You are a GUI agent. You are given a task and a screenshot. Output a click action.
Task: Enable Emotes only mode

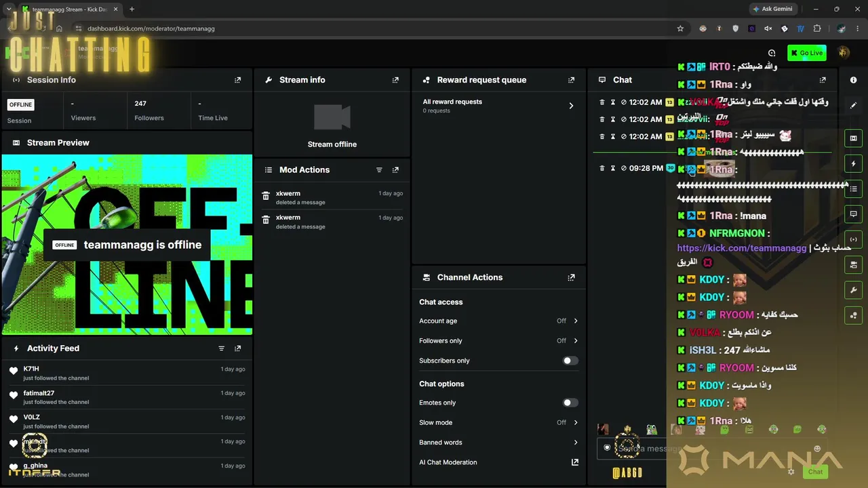(x=571, y=403)
